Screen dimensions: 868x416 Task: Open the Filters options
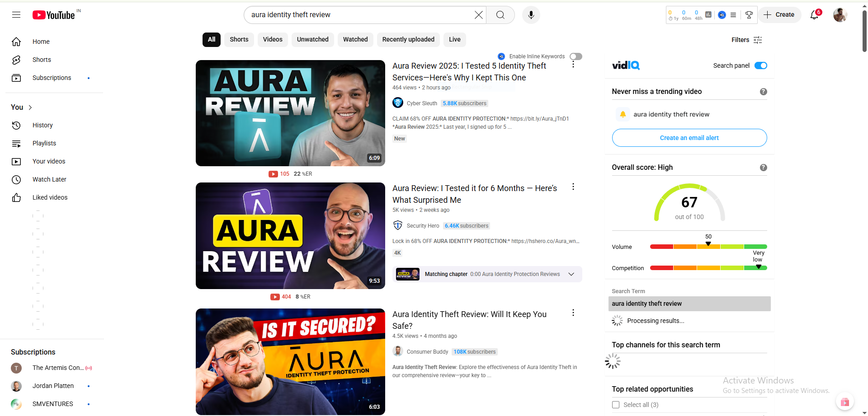pyautogui.click(x=747, y=40)
